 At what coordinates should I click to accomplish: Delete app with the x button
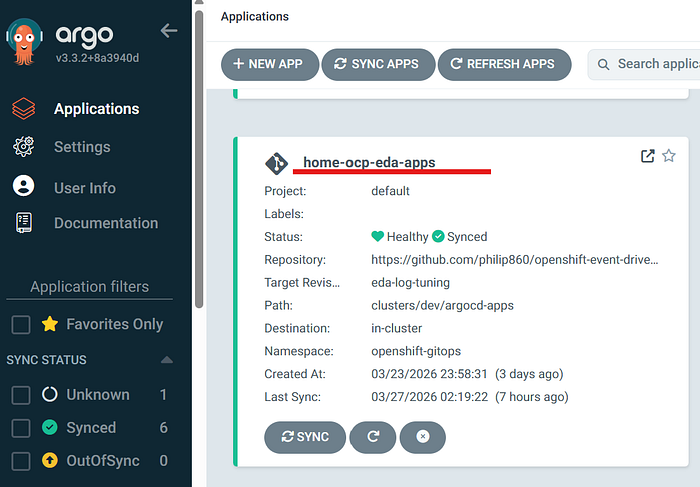click(423, 437)
